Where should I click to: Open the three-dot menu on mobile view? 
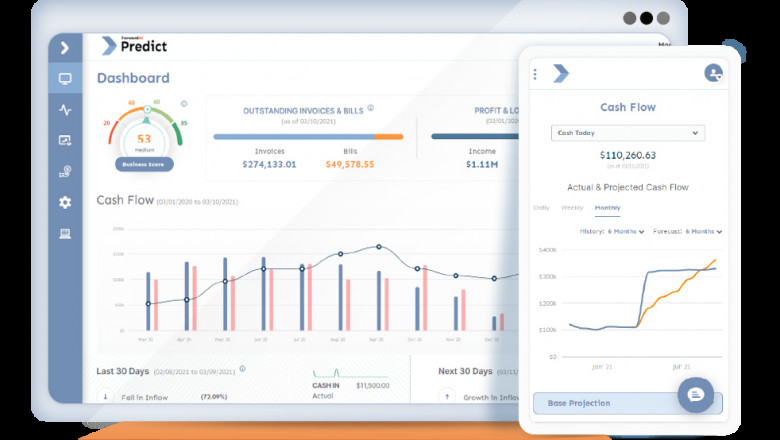pyautogui.click(x=535, y=74)
